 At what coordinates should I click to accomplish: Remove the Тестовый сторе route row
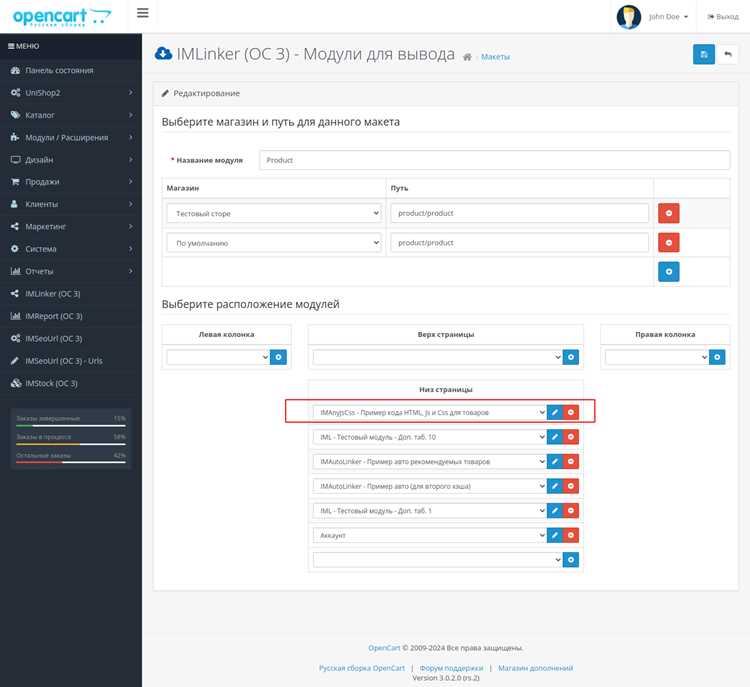pos(668,213)
